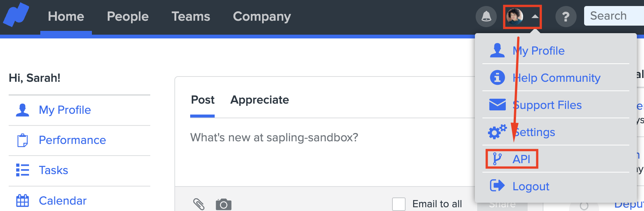Click the Logout arrow icon
This screenshot has height=211, width=644.
point(497,186)
